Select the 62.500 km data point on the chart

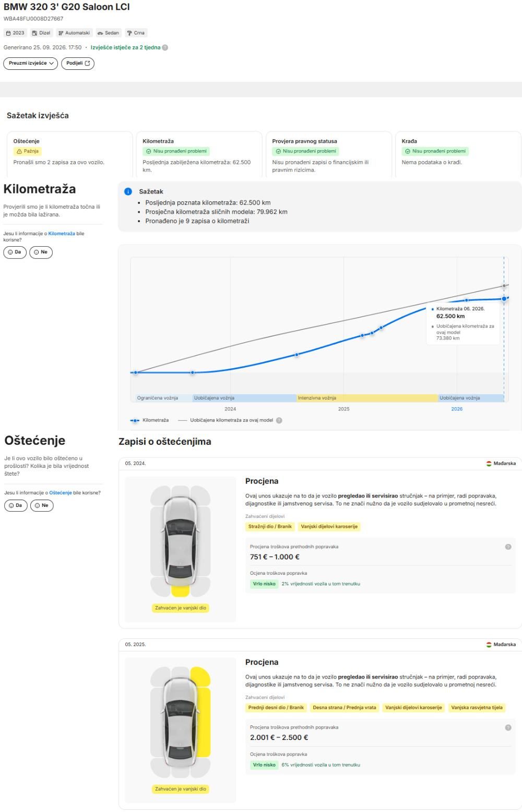click(504, 299)
